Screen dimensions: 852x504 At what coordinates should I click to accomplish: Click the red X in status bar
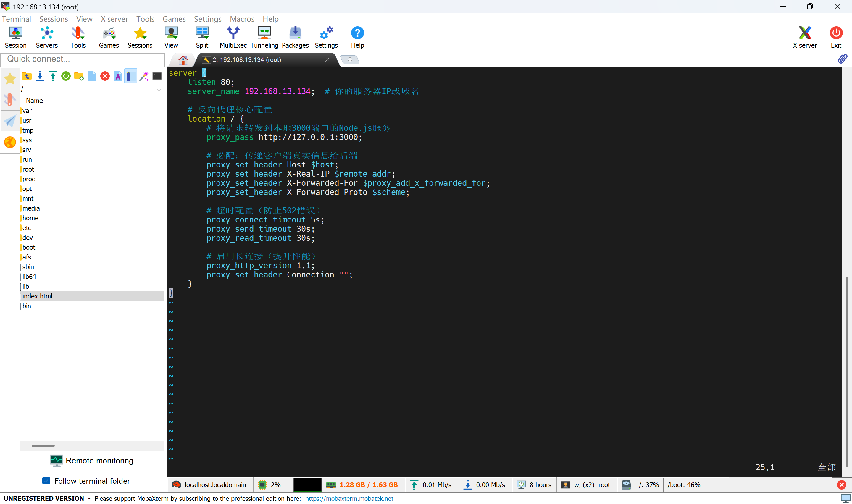pos(841,485)
